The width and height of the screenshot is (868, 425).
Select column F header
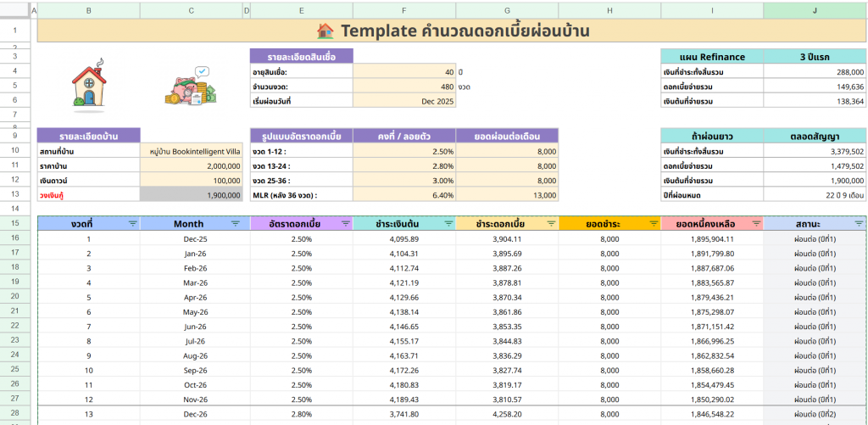403,10
